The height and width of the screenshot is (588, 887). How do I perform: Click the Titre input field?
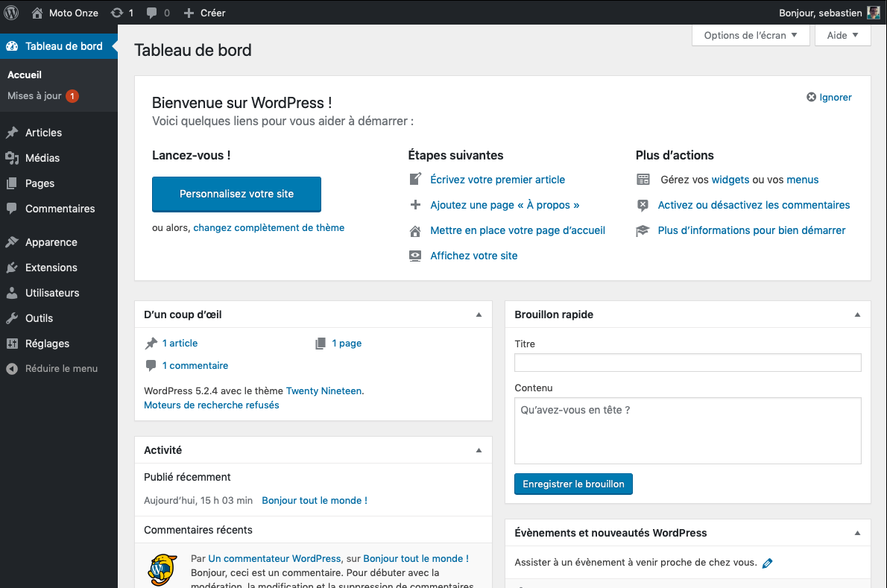click(x=687, y=363)
